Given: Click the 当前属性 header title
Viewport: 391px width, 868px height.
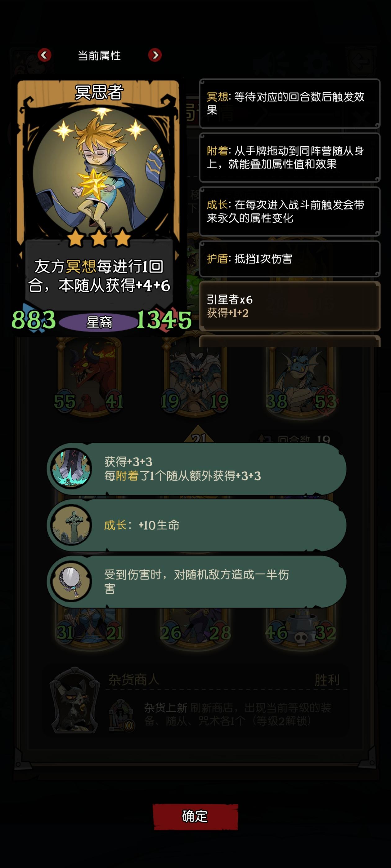Looking at the screenshot, I should tap(99, 55).
